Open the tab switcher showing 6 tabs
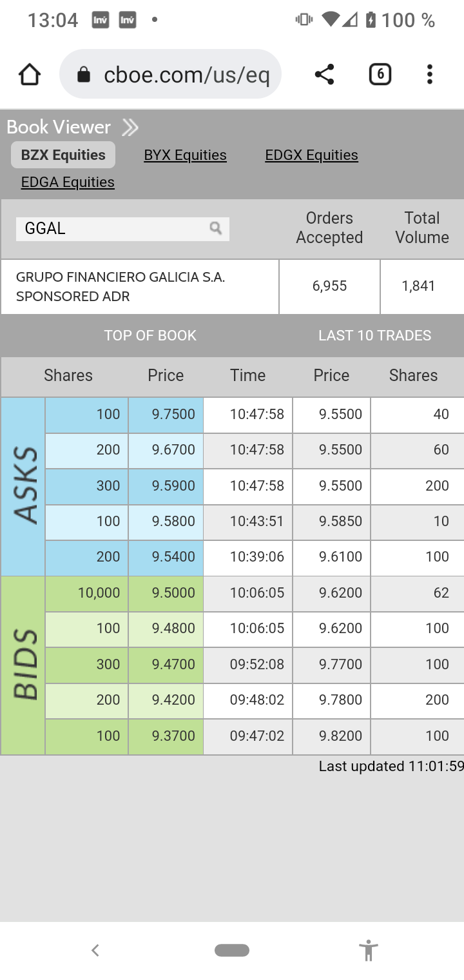 click(x=380, y=75)
